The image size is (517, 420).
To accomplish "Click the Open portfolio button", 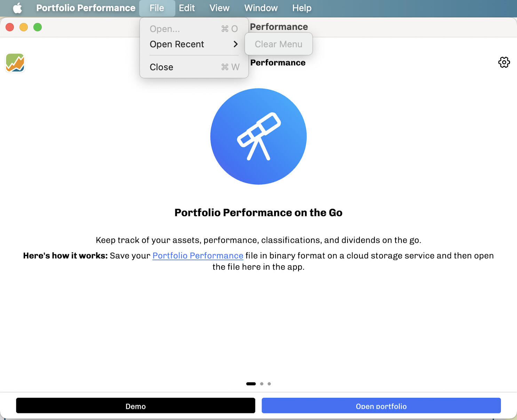I will [x=381, y=406].
